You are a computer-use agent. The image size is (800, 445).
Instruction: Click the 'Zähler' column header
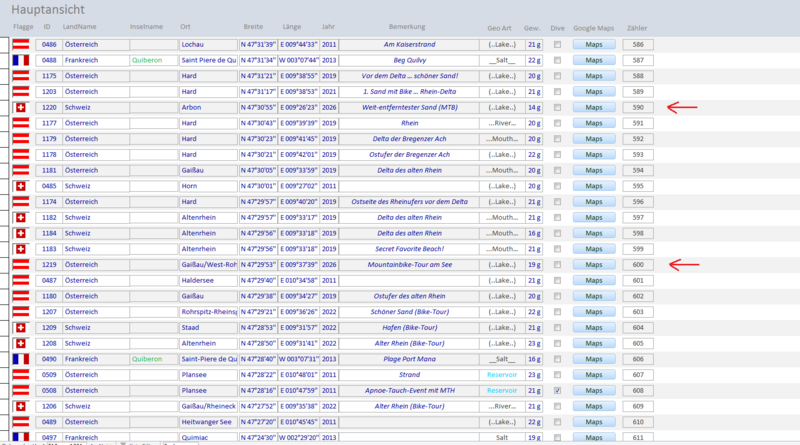[637, 28]
